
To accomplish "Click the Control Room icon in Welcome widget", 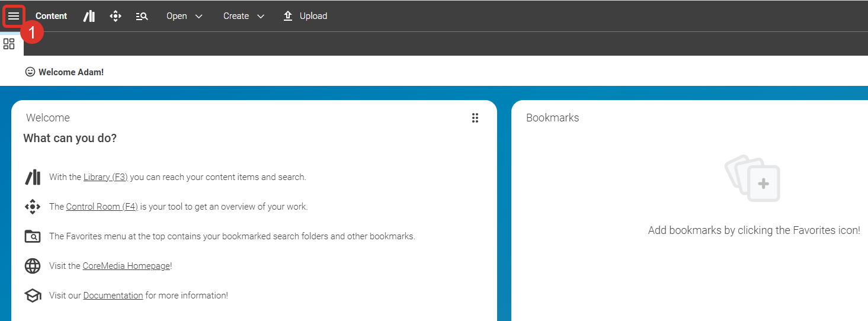I will [33, 207].
